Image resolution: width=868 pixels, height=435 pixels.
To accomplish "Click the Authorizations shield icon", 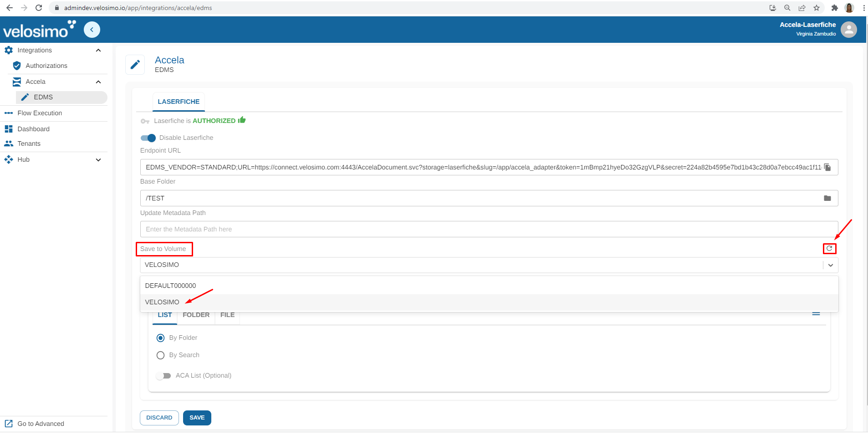I will tap(17, 66).
